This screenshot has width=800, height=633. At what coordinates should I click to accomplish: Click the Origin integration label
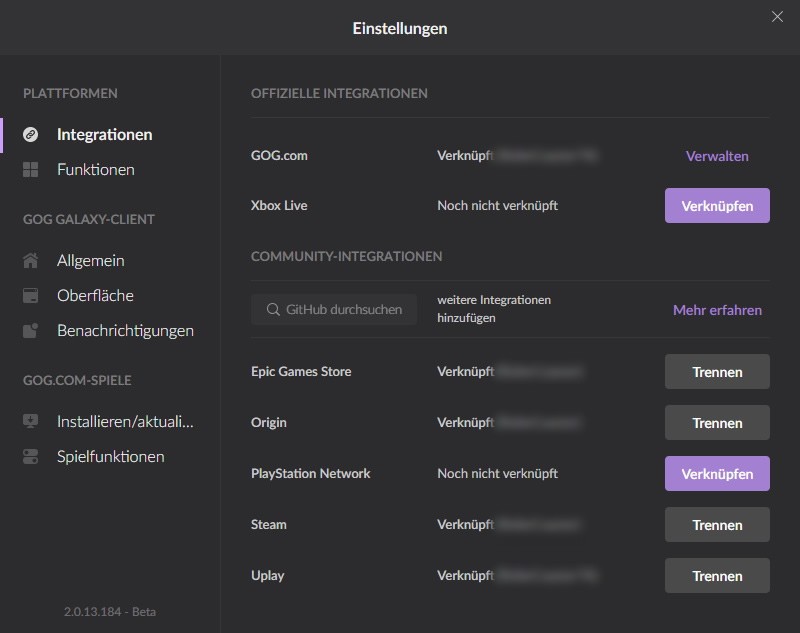(x=268, y=423)
